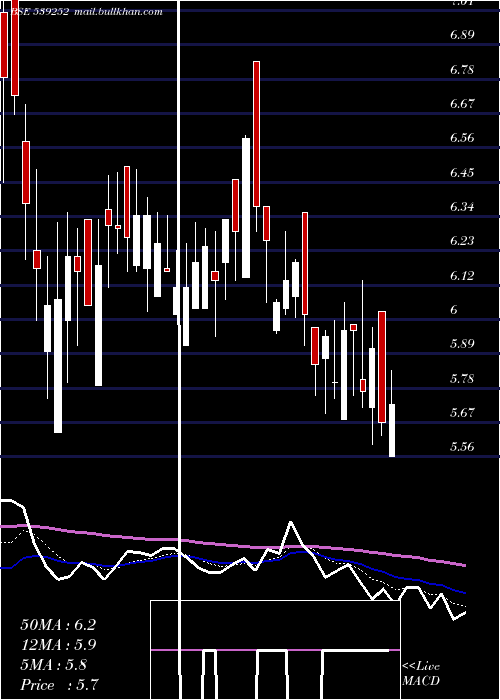Click the 12MA : 5.9 legend text
Image resolution: width=500 pixels, height=700 pixels.
pyautogui.click(x=58, y=645)
